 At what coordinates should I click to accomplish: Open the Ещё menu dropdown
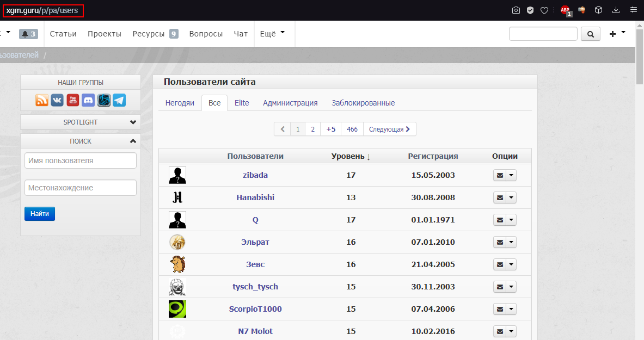tap(272, 34)
